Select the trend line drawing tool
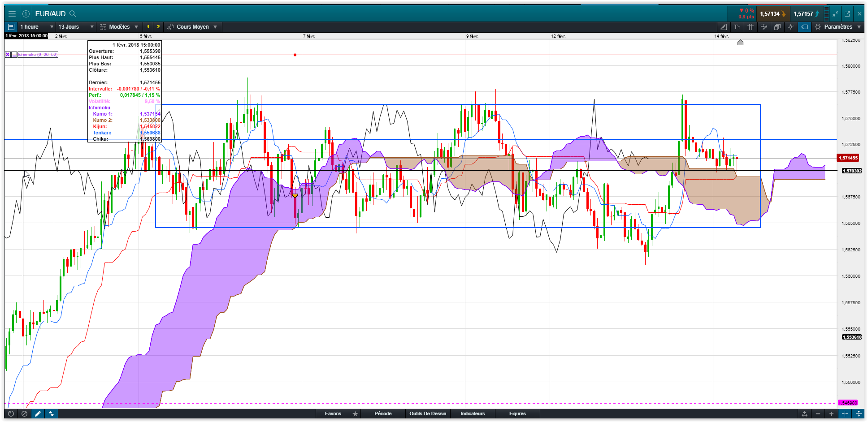This screenshot has width=868, height=422. tap(723, 27)
